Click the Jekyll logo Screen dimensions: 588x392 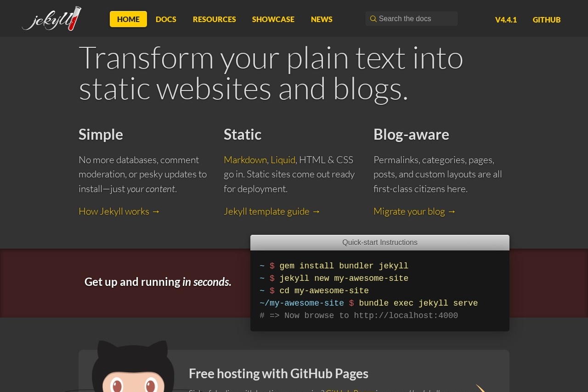tap(51, 18)
